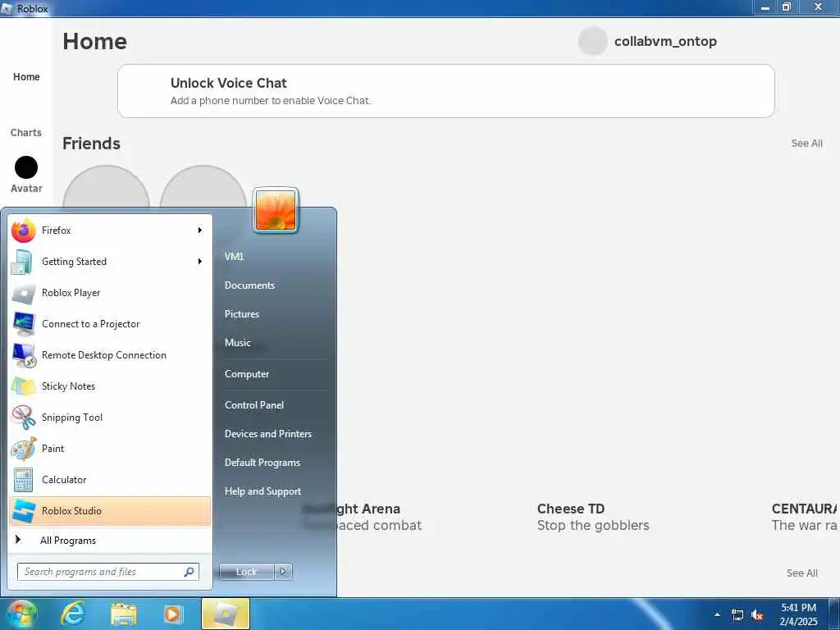Open Sticky Notes
Image resolution: width=840 pixels, height=630 pixels.
pos(110,386)
